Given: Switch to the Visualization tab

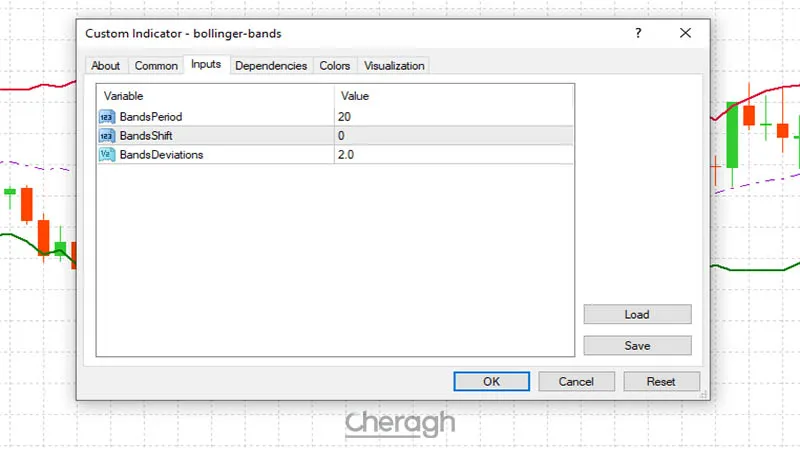Looking at the screenshot, I should coord(394,66).
